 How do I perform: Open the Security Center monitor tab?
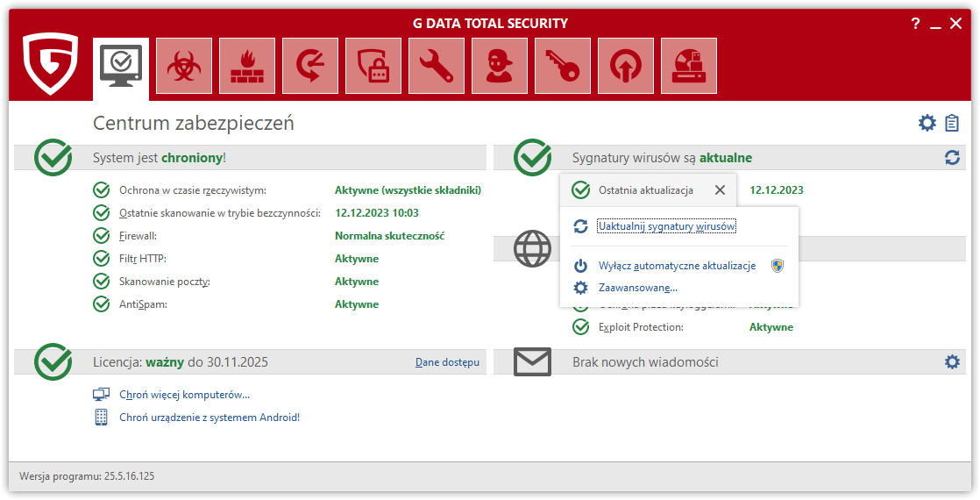coord(121,67)
